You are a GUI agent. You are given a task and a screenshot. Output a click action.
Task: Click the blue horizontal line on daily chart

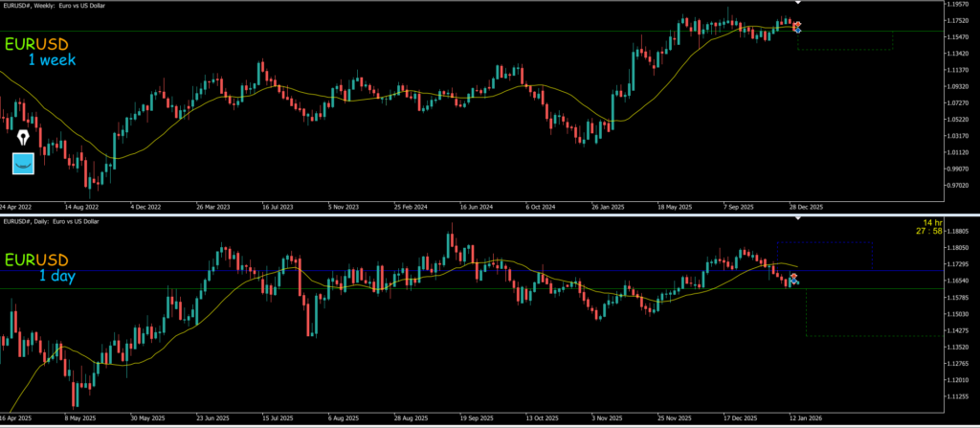point(383,271)
